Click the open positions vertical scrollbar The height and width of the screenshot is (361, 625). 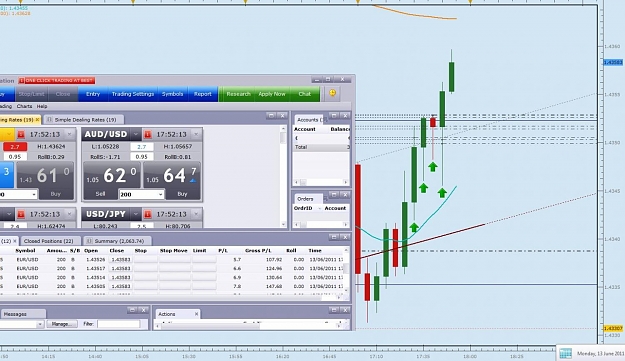click(346, 270)
